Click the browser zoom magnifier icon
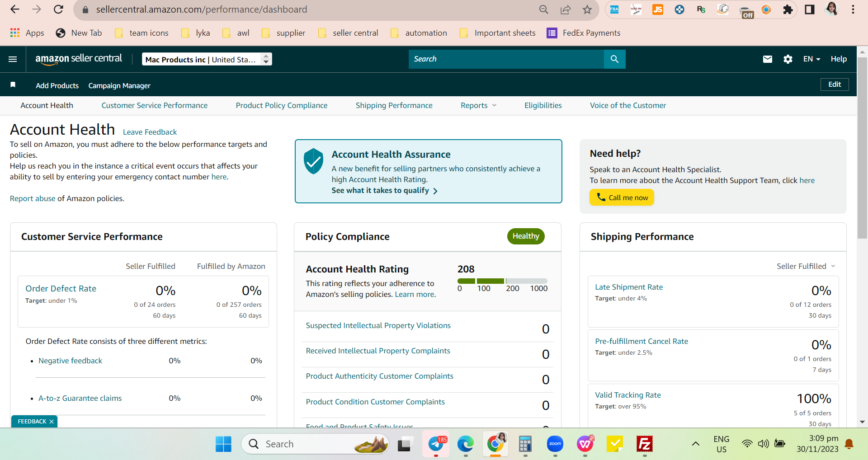The width and height of the screenshot is (868, 460). (x=544, y=9)
